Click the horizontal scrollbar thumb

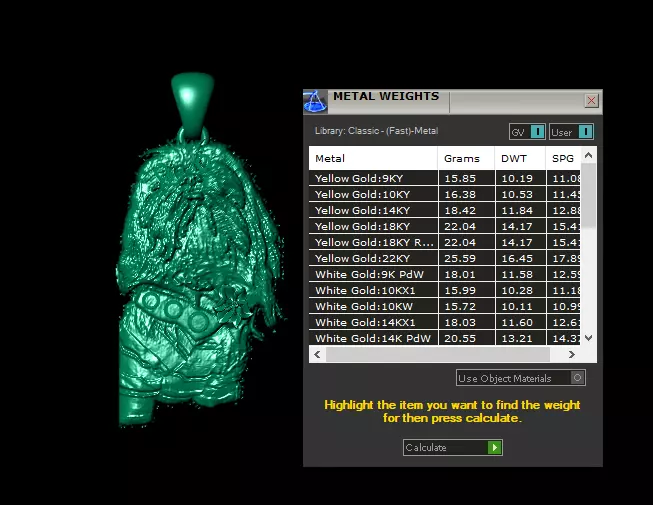[438, 354]
